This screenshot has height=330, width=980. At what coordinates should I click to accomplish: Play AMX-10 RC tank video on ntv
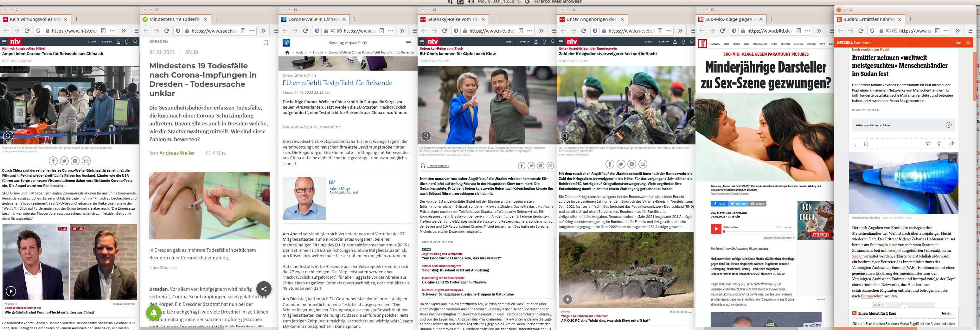click(567, 299)
